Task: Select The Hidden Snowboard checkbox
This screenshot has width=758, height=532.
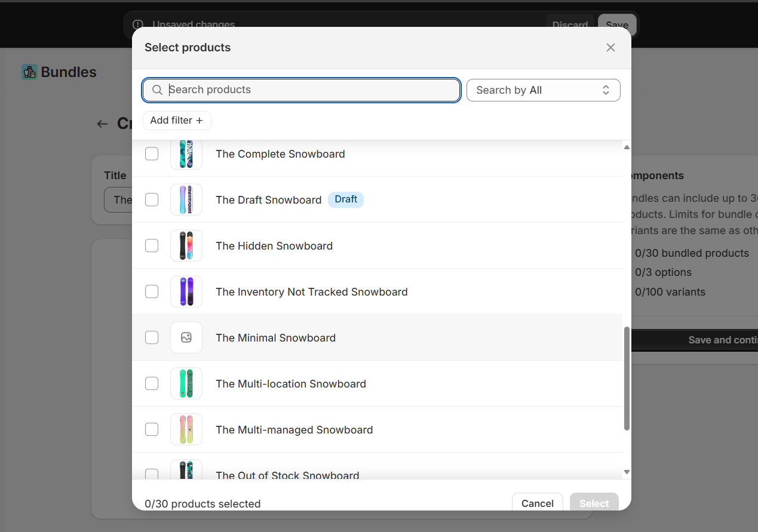Action: [x=152, y=245]
